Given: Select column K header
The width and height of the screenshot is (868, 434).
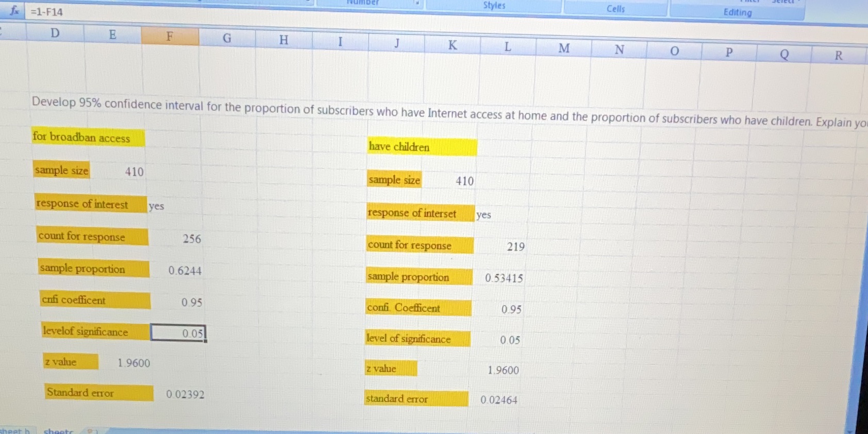Looking at the screenshot, I should 452,45.
